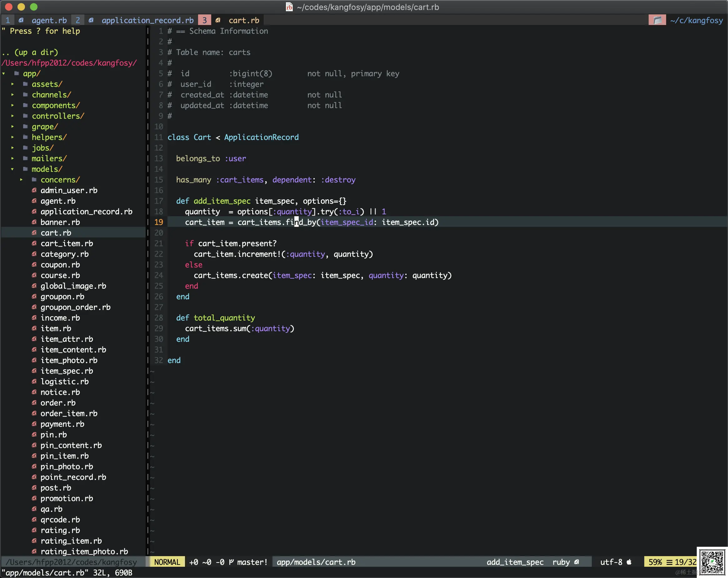Image resolution: width=728 pixels, height=578 pixels.
Task: Click the QR code image bottom right
Action: click(x=712, y=562)
